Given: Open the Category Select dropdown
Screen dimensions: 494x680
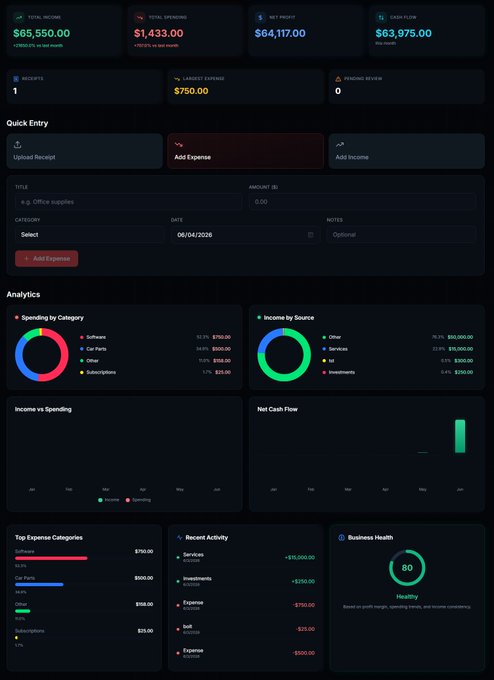Looking at the screenshot, I should click(x=89, y=235).
